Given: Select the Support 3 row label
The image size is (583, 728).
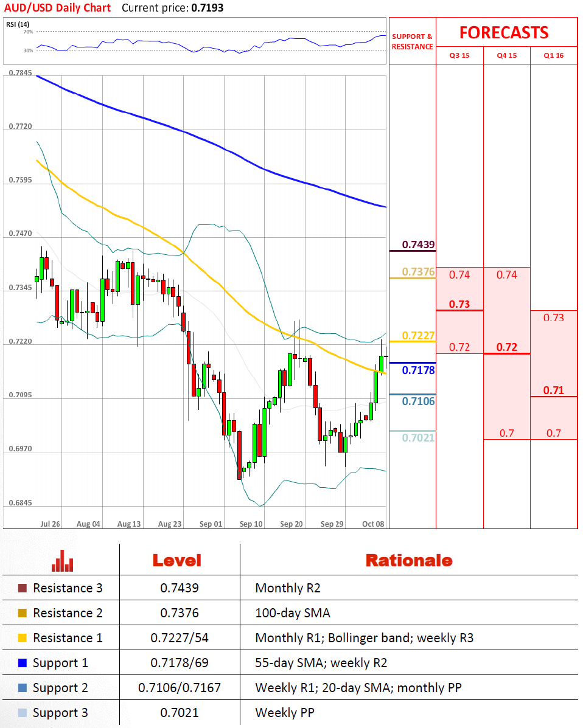Looking at the screenshot, I should pyautogui.click(x=60, y=713).
